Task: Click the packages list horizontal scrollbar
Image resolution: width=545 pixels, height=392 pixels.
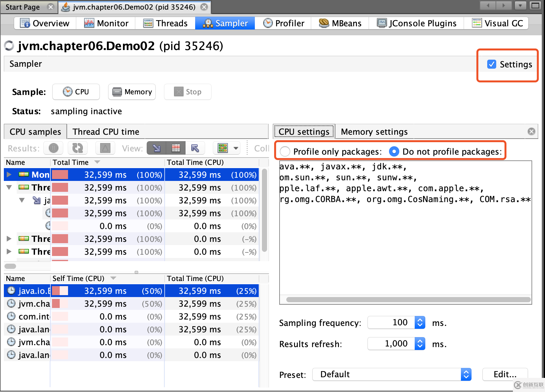Action: [x=408, y=299]
